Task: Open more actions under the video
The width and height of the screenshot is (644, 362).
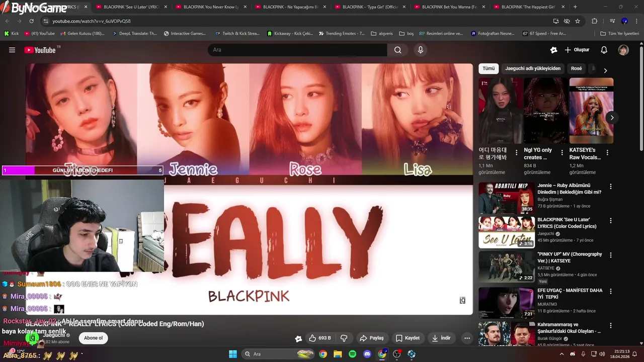Action: [467, 338]
